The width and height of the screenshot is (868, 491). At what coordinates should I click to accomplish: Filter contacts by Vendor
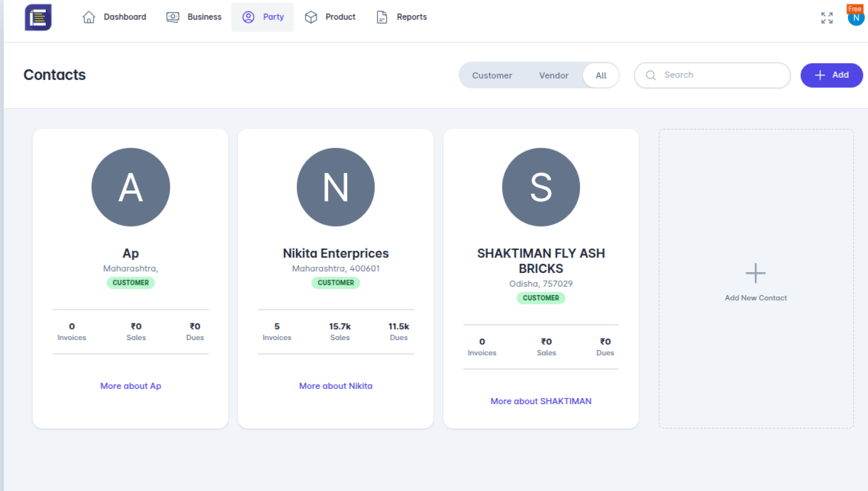[x=553, y=76]
